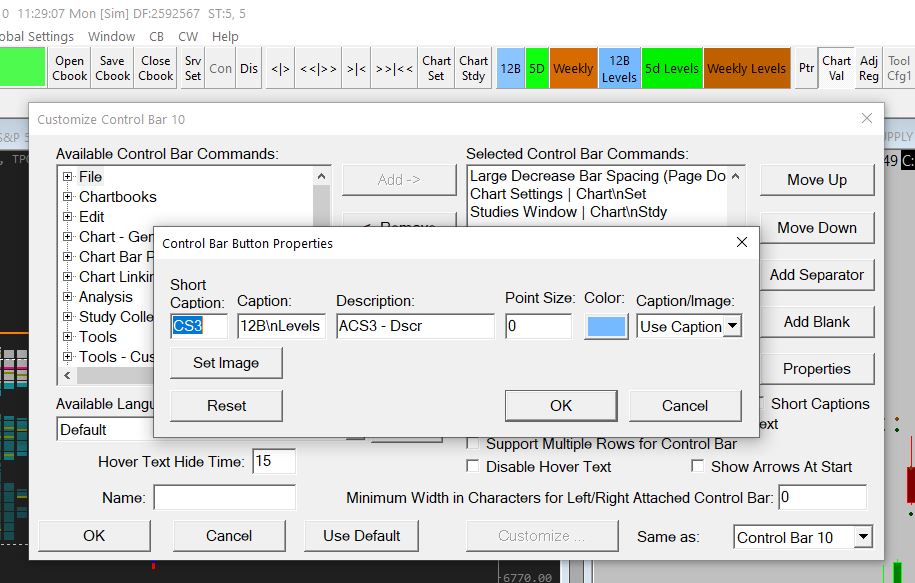Click Reset in Button Properties dialog

[x=226, y=406]
